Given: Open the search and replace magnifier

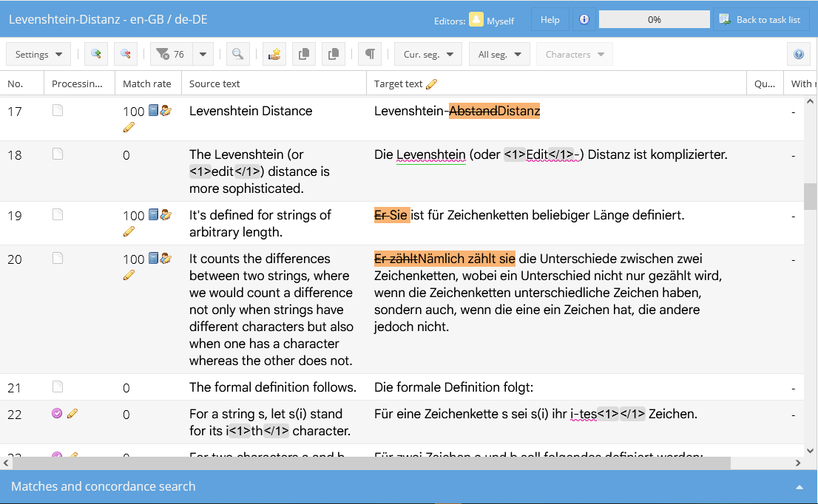Looking at the screenshot, I should (x=237, y=54).
